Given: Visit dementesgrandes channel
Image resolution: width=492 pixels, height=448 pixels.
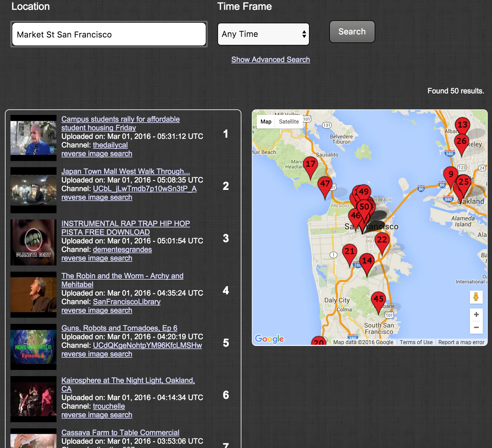Looking at the screenshot, I should pos(122,250).
